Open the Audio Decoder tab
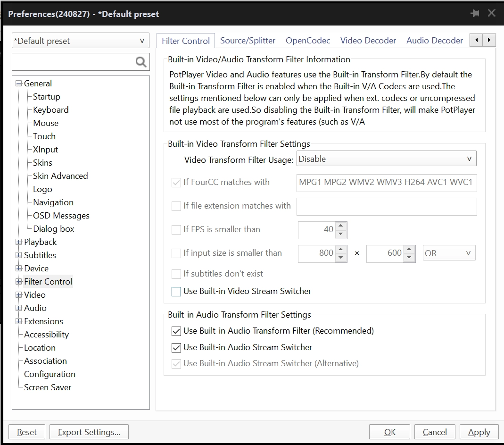 (435, 41)
